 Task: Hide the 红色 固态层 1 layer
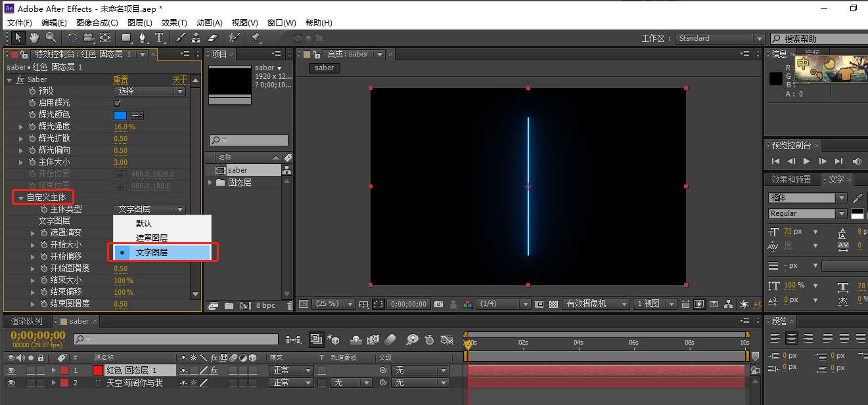point(11,370)
